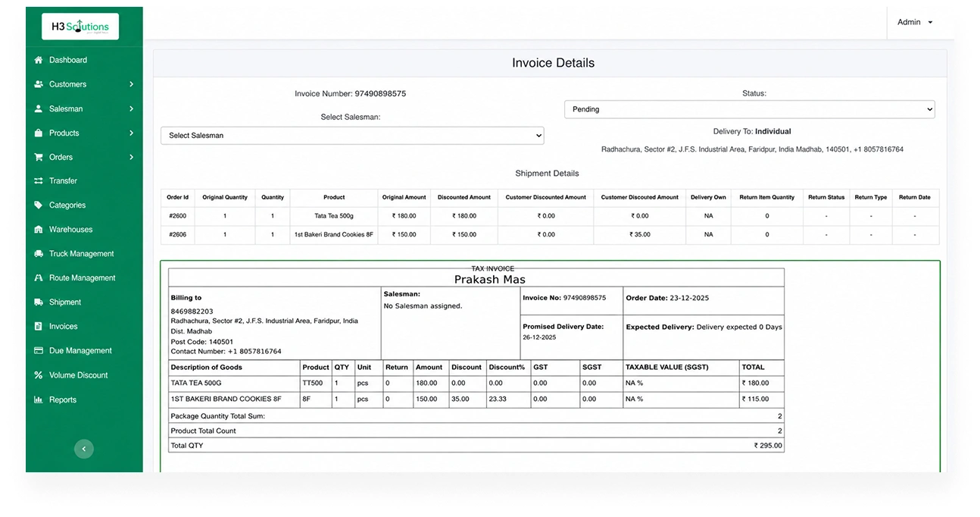980x517 pixels.
Task: Click the Invoices document icon
Action: (39, 327)
